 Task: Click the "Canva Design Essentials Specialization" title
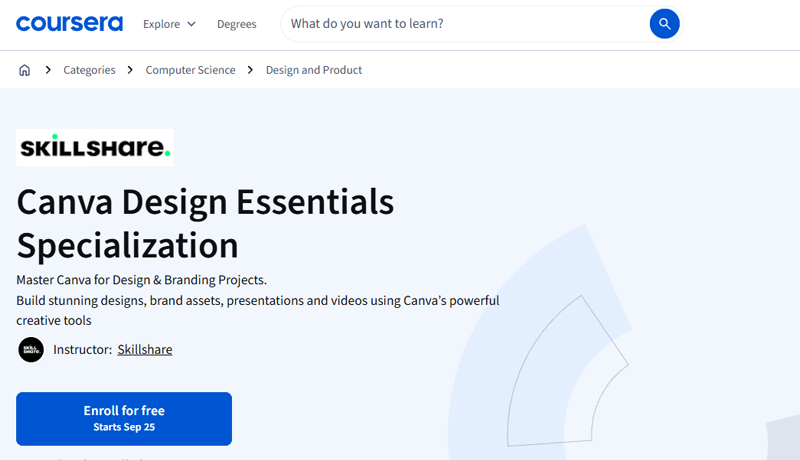(205, 223)
